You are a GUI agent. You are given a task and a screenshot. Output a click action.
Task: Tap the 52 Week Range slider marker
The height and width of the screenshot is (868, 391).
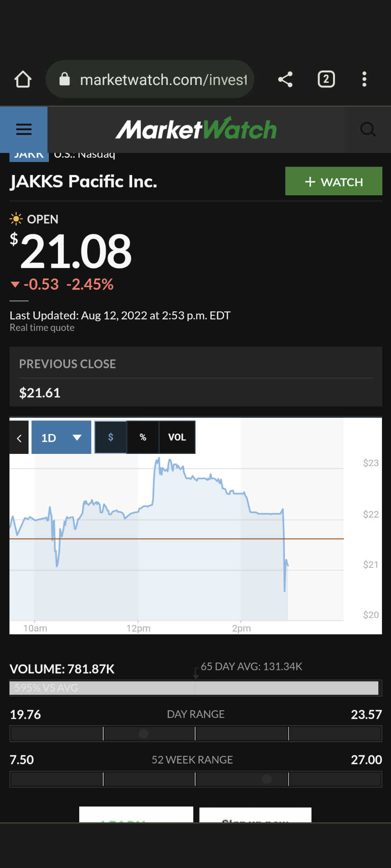(267, 779)
